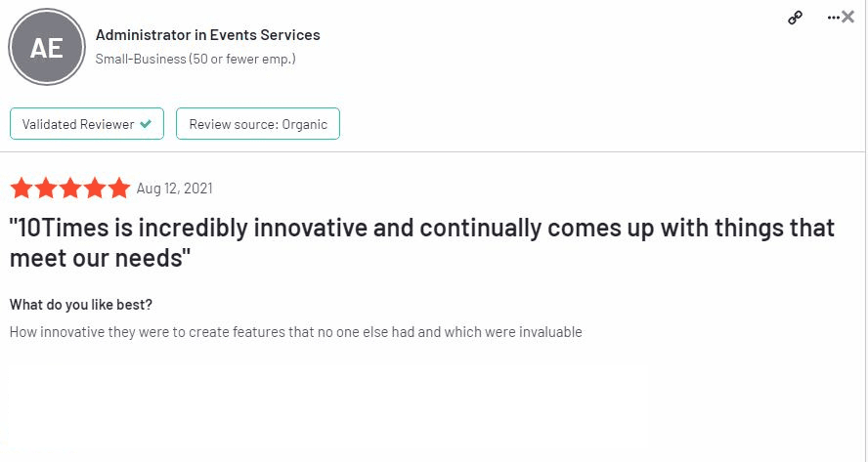Screen dimensions: 868x462
Task: Click the AE reviewer avatar circle
Action: [47, 47]
